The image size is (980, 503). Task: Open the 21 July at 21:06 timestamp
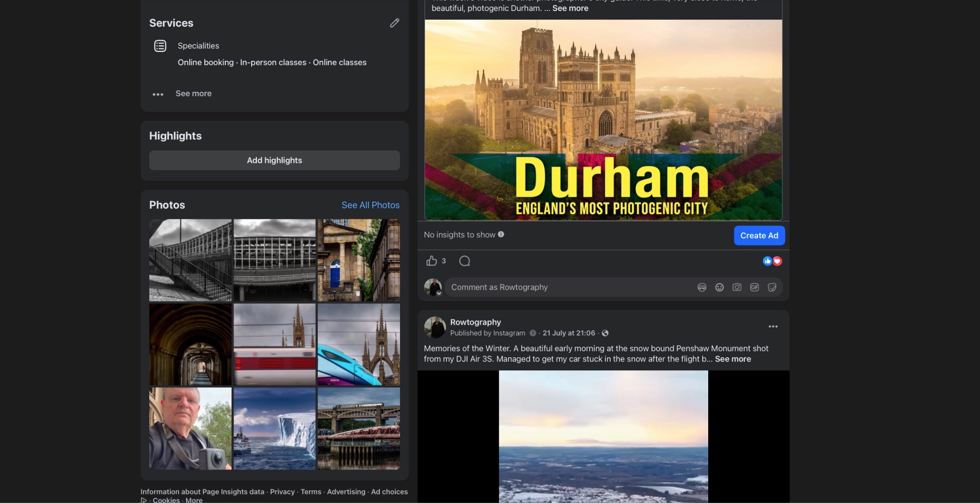click(568, 333)
